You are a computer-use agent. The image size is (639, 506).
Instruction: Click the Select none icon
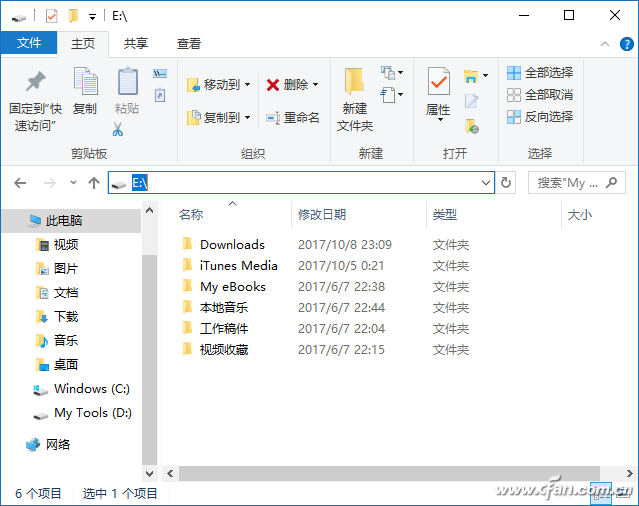click(x=513, y=95)
